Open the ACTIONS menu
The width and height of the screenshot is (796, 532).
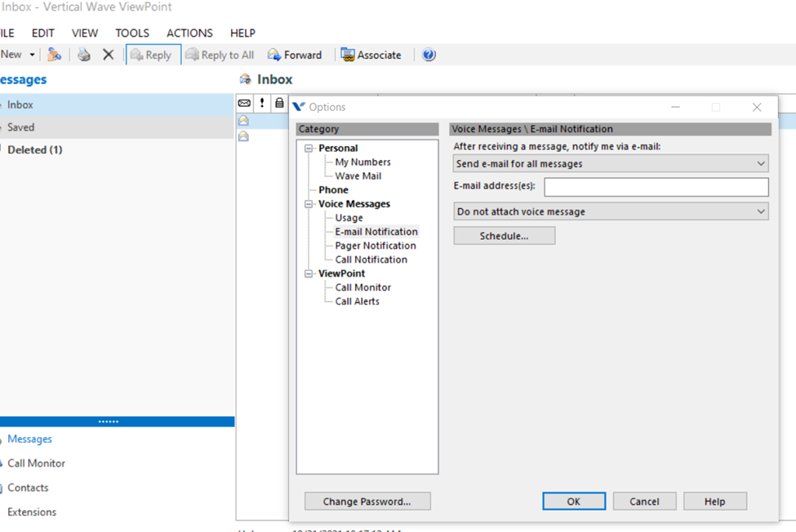click(x=189, y=33)
